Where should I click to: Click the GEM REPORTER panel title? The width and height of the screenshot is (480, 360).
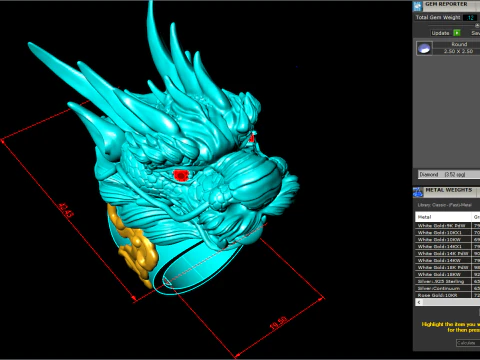pyautogui.click(x=446, y=4)
